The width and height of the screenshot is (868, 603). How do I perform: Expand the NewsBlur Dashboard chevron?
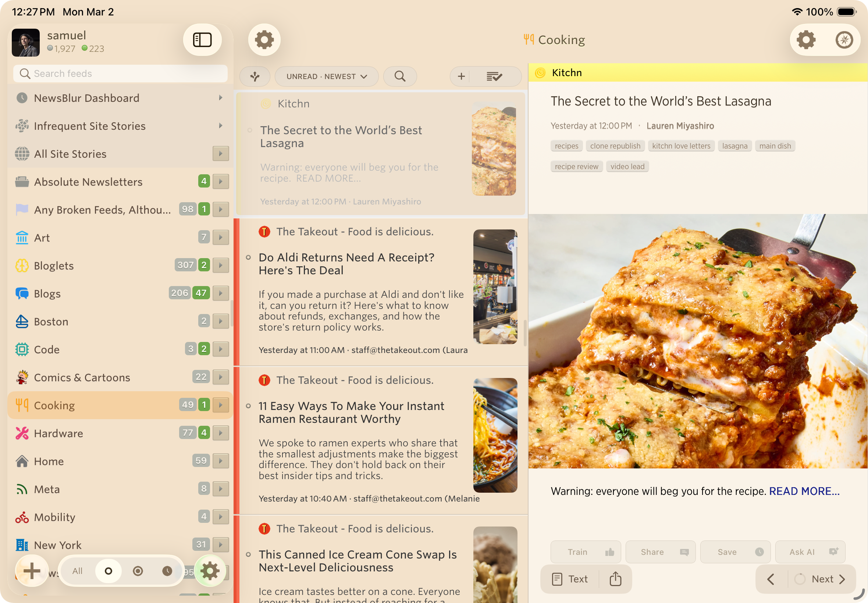[x=221, y=98]
